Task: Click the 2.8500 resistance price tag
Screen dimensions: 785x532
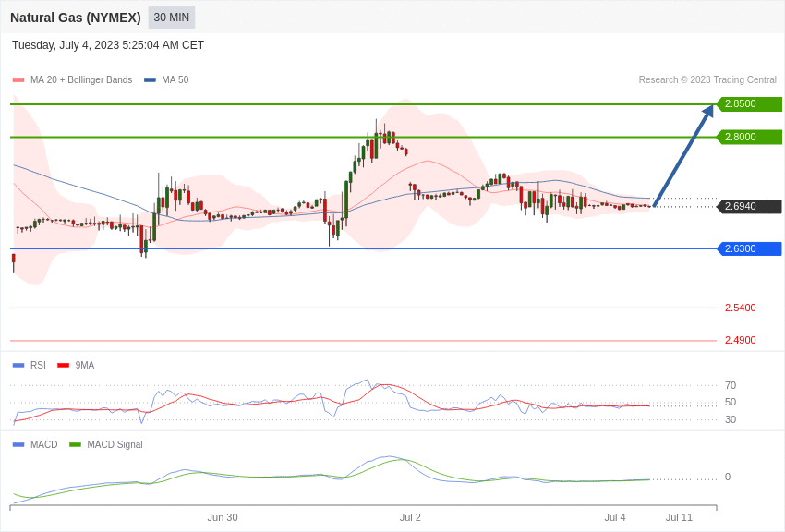Action: pyautogui.click(x=750, y=103)
